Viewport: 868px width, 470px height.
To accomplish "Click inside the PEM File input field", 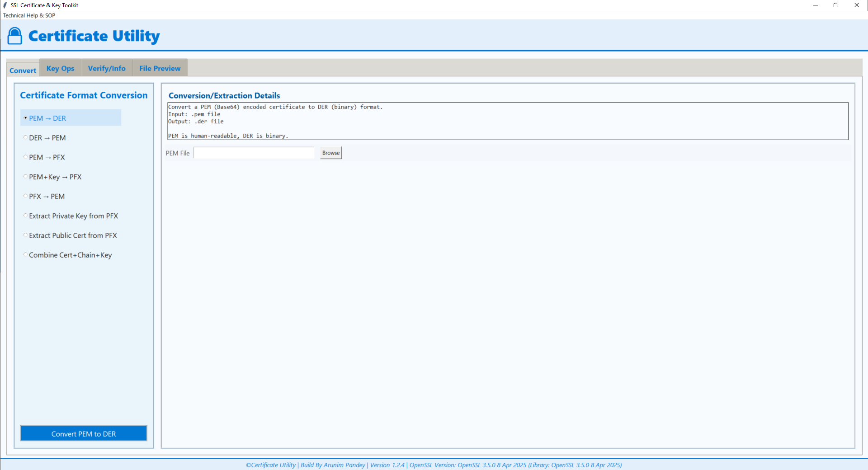I will (x=254, y=153).
